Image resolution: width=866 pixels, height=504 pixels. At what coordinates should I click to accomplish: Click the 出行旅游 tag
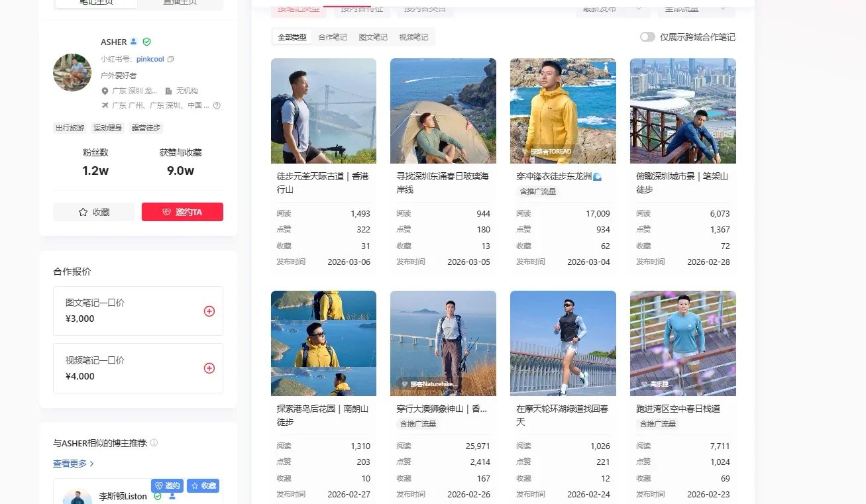coord(70,128)
